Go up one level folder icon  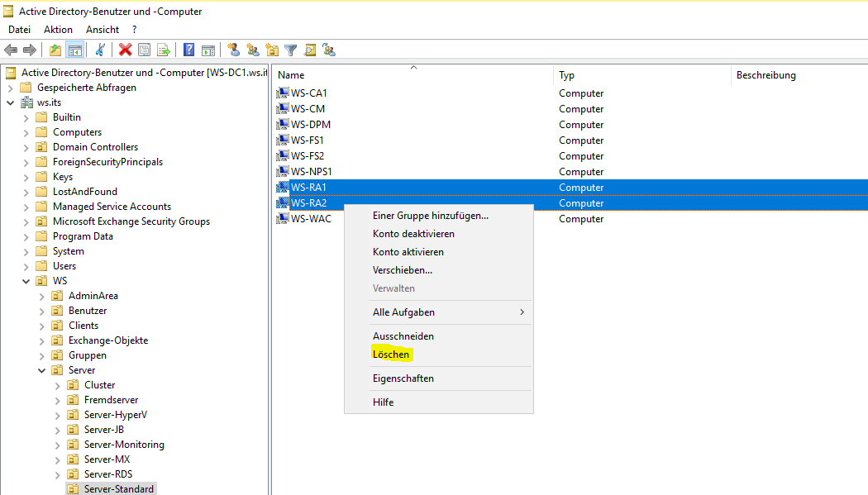click(55, 50)
